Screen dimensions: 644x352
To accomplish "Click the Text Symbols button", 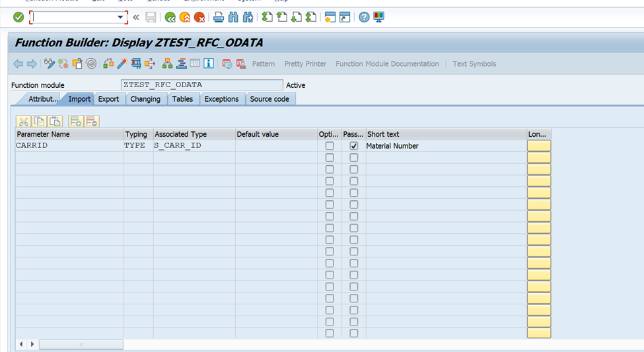I will 474,63.
